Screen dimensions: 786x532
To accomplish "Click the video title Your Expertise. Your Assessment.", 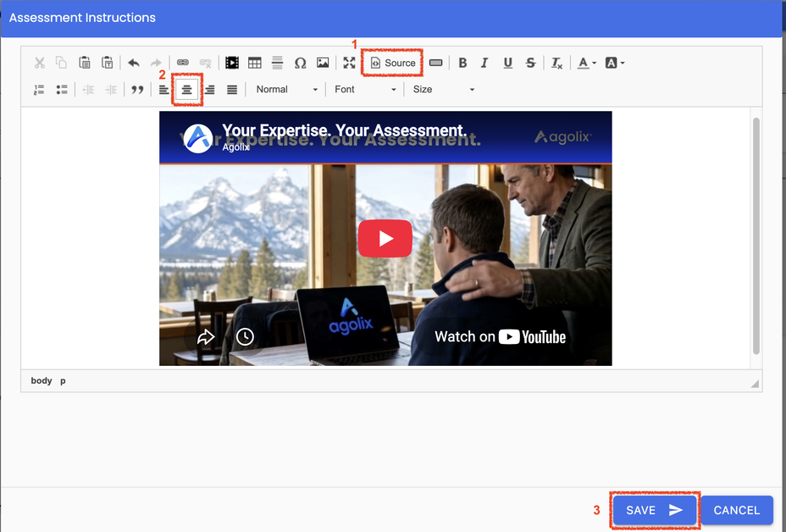I will pos(345,130).
